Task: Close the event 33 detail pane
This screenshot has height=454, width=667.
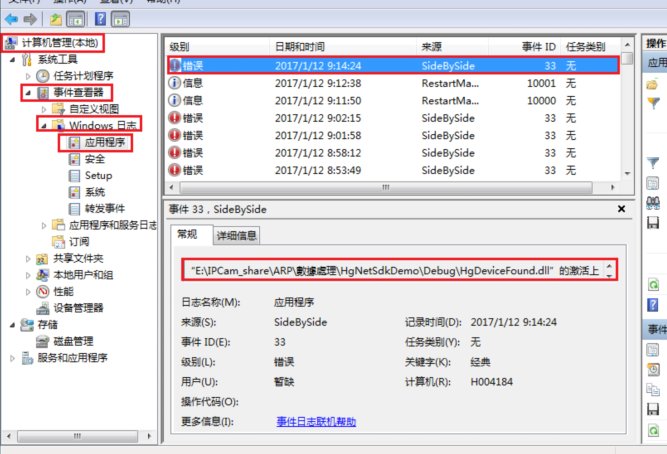Action: point(621,209)
